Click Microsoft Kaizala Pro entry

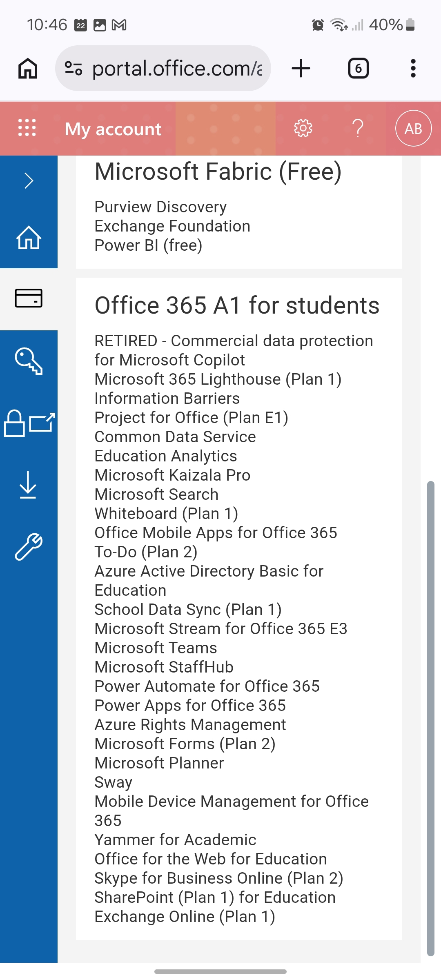pyautogui.click(x=172, y=475)
